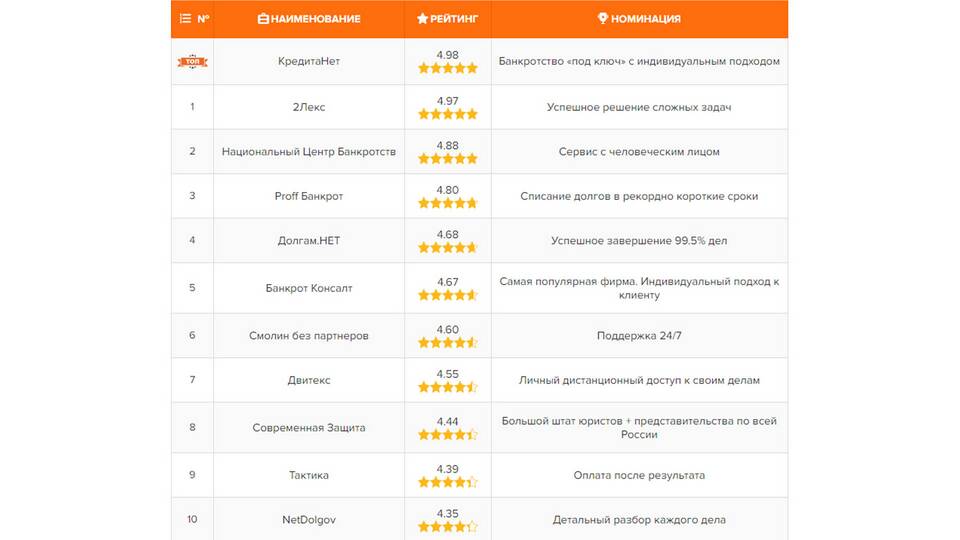Select the Наименование column header
The image size is (960, 540).
(x=309, y=18)
